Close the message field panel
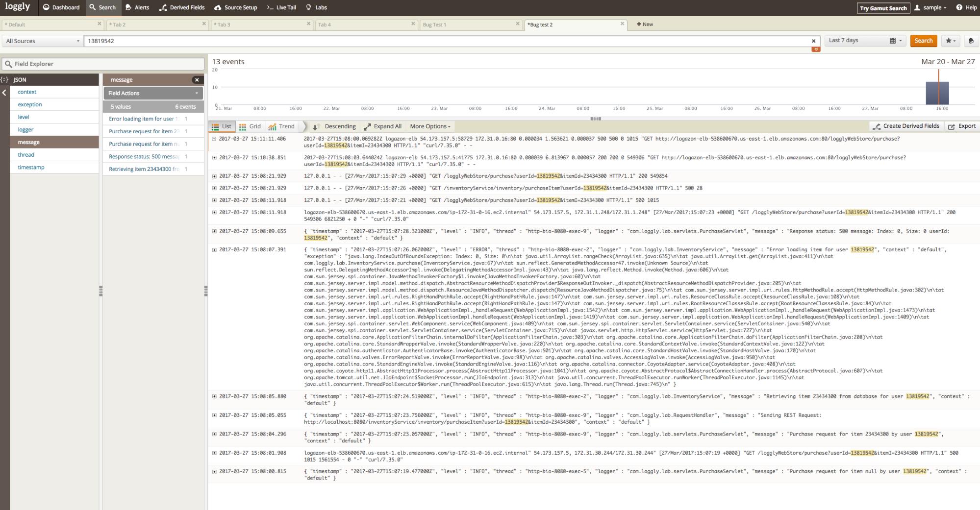980x510 pixels. click(x=197, y=80)
